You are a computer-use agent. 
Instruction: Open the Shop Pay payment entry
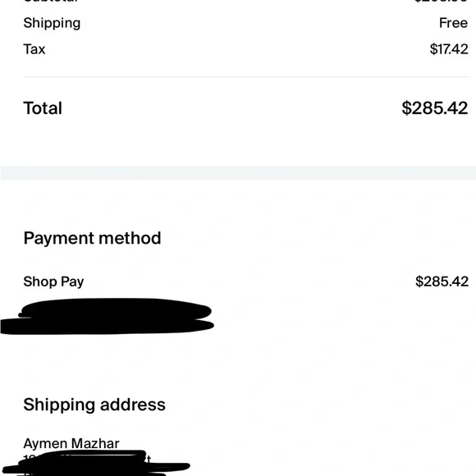53,281
